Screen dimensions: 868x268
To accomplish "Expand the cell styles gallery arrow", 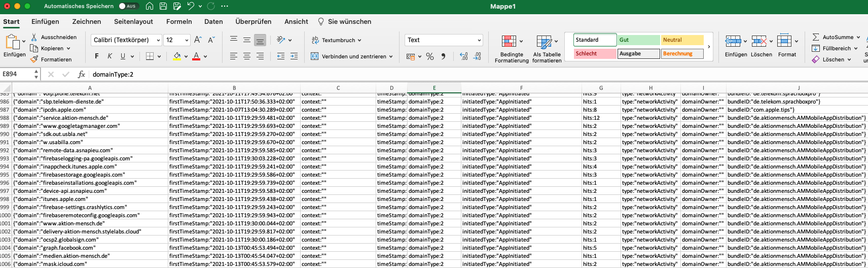I will pyautogui.click(x=709, y=47).
